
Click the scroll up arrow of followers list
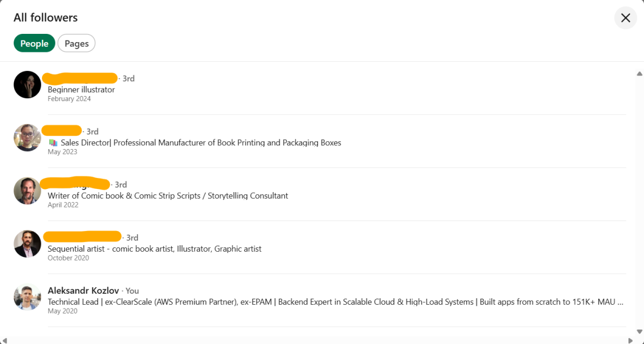point(639,74)
